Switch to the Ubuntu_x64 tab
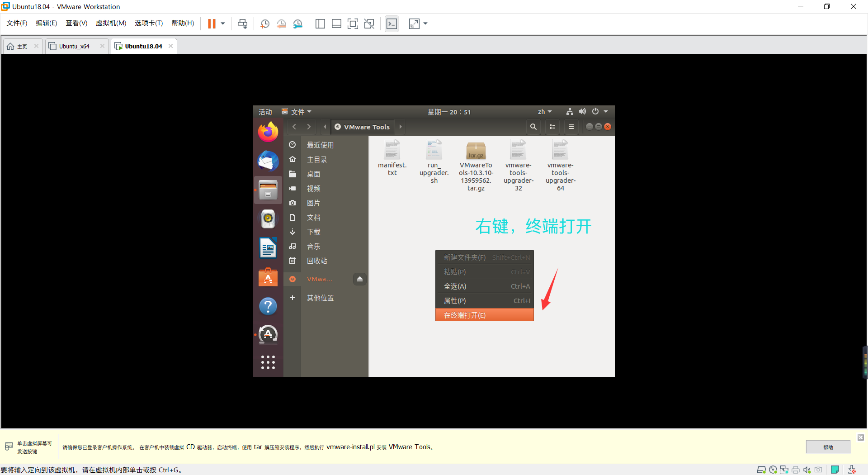Screen dimensions: 868x475 pyautogui.click(x=74, y=46)
